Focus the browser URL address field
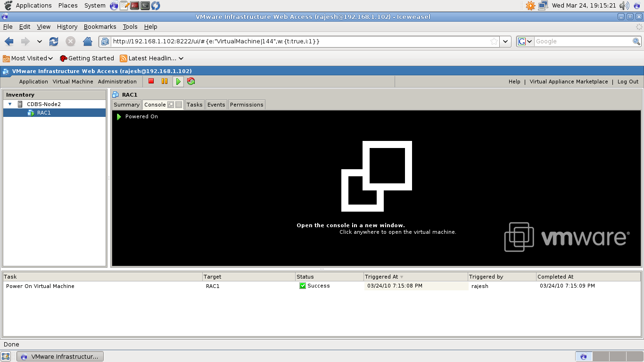Screen dimensions: 644x362 tap(299, 41)
